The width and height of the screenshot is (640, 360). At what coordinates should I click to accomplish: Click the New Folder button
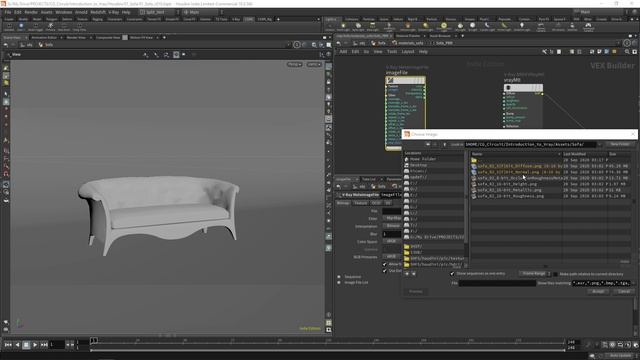(620, 144)
